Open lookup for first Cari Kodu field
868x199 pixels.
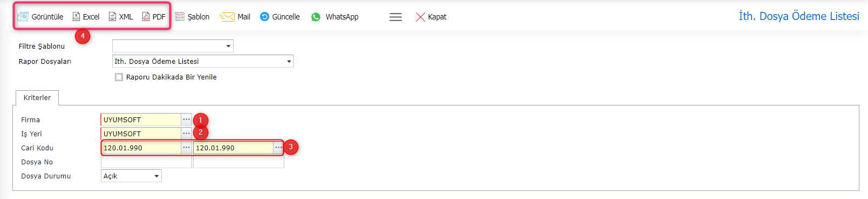coord(186,148)
